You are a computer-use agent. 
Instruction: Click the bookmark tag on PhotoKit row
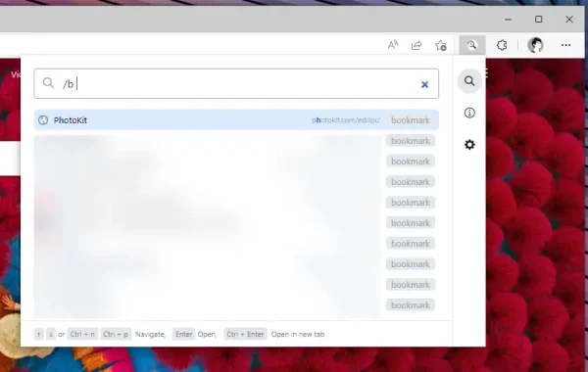point(411,120)
